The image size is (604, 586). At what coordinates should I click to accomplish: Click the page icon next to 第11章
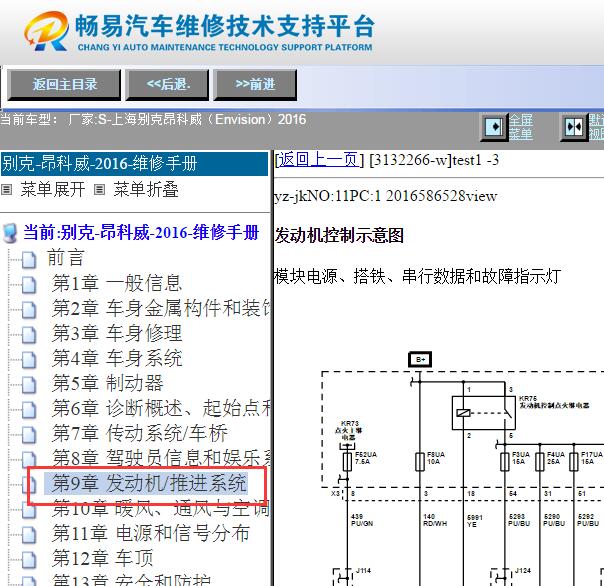pyautogui.click(x=29, y=536)
